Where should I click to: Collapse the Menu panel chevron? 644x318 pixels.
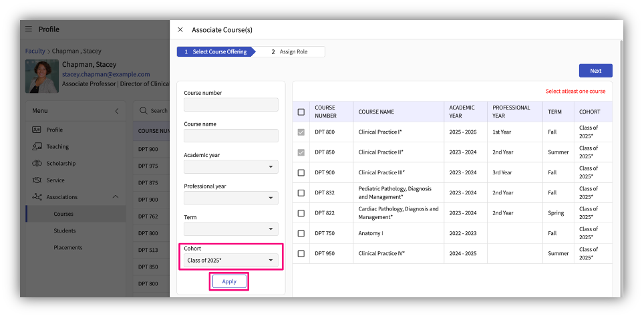(117, 111)
